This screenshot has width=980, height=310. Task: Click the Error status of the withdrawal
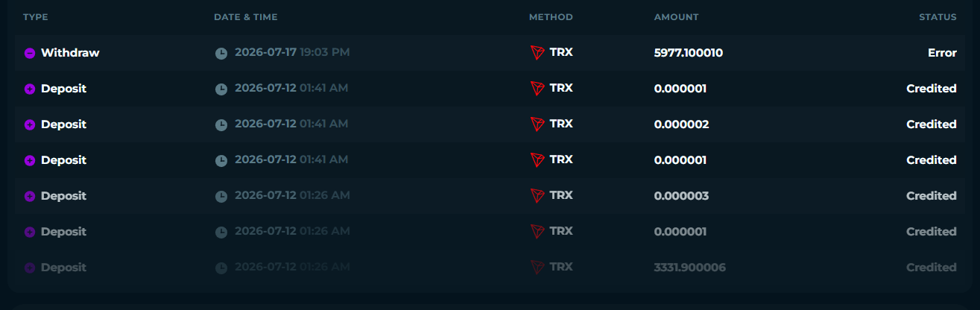pyautogui.click(x=942, y=53)
